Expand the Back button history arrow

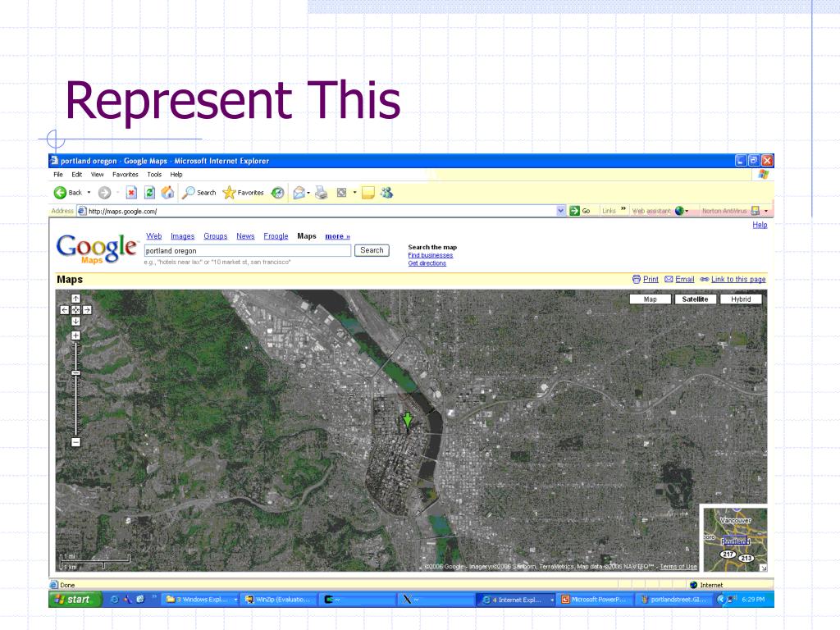tap(89, 193)
